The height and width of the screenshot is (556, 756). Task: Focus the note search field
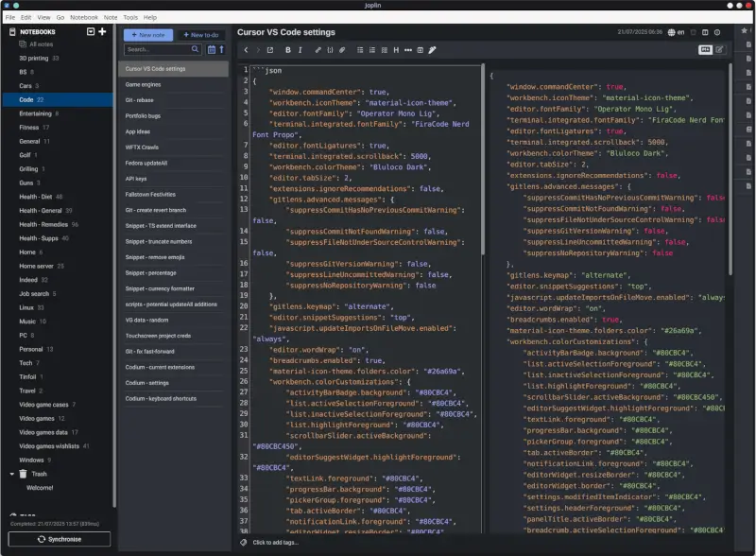point(158,49)
